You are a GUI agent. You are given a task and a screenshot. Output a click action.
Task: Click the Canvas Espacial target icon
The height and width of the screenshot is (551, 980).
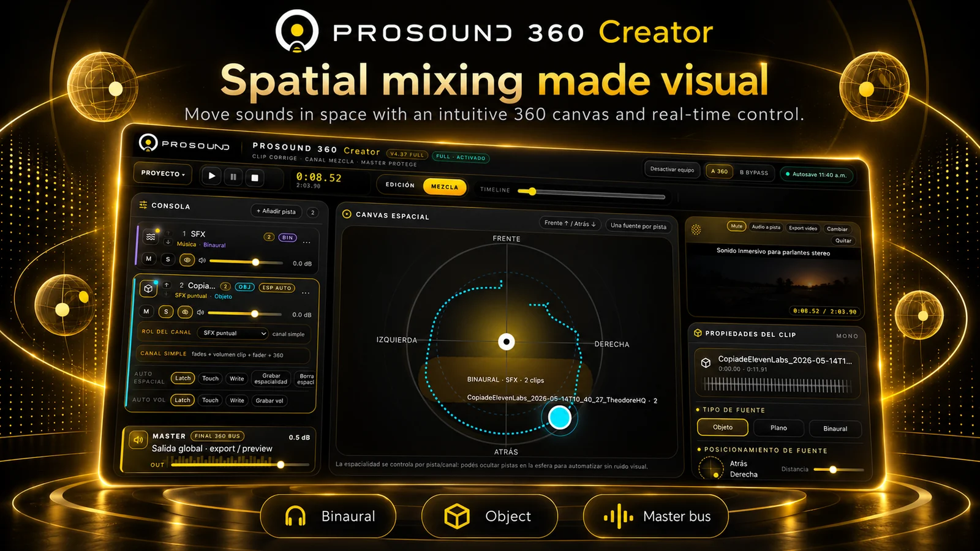click(347, 214)
